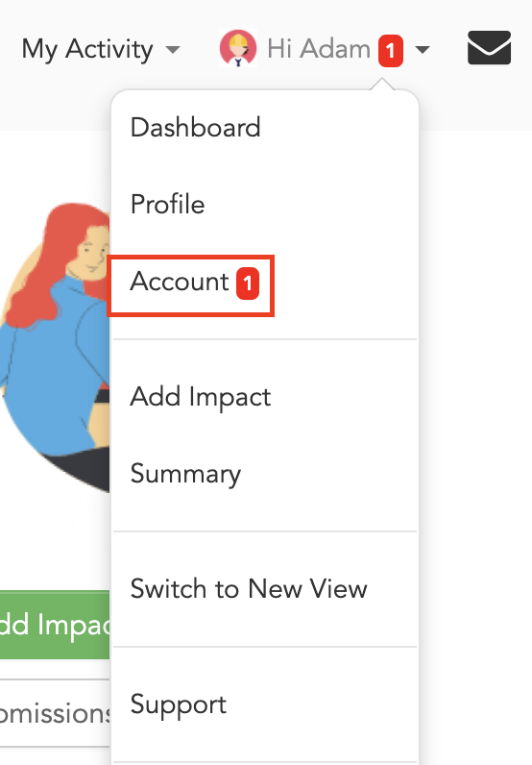The height and width of the screenshot is (765, 532).
Task: Expand the My Activity dropdown arrow
Action: (173, 49)
